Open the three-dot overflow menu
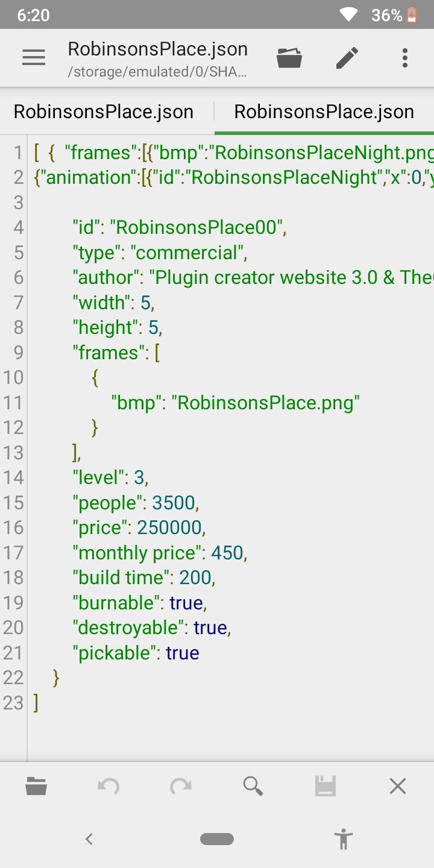Screen dimensions: 434x868 point(405,58)
